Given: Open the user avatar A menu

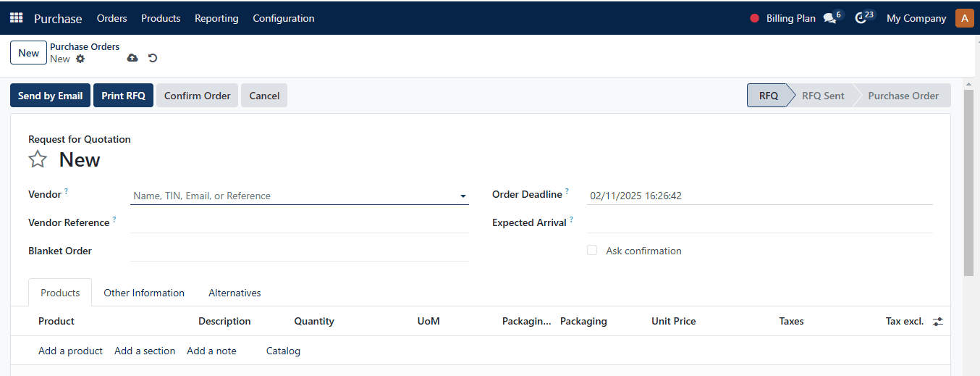Looking at the screenshot, I should [x=965, y=18].
